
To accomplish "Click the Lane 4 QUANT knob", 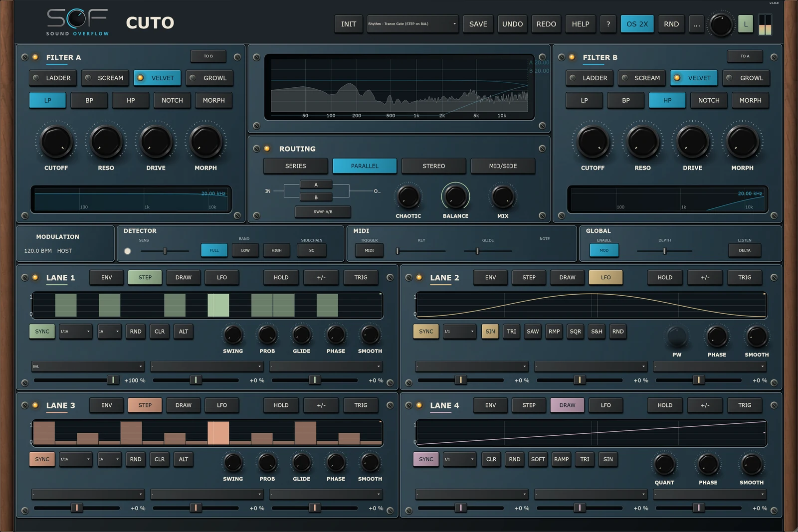I will (664, 464).
